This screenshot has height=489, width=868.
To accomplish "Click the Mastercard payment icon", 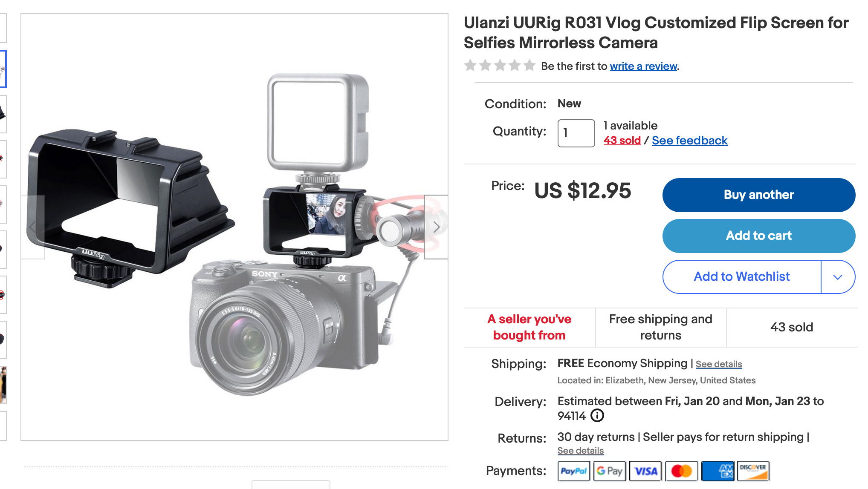I will click(x=682, y=471).
